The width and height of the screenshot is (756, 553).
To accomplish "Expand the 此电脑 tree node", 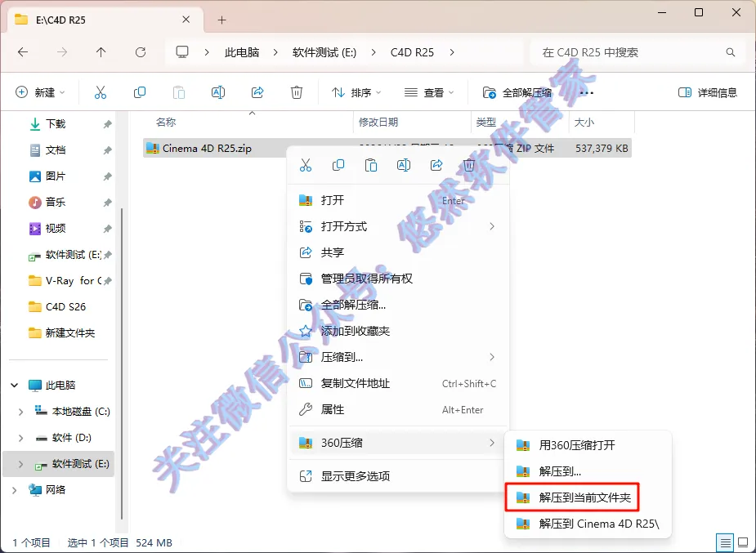I will pyautogui.click(x=15, y=385).
